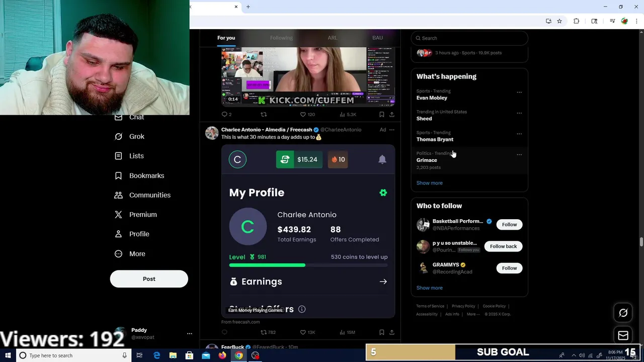
Task: Click the Post button
Action: (149, 279)
